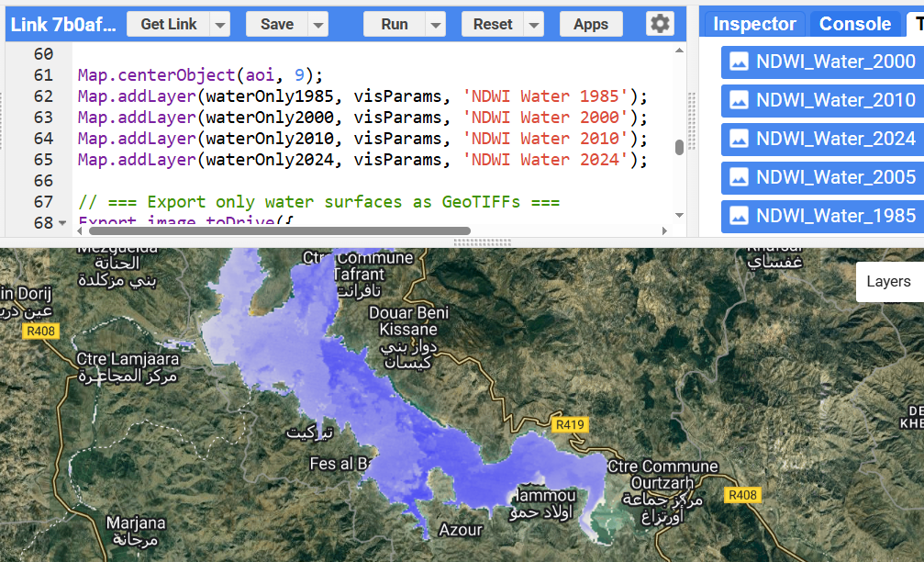
Task: Run the script with the Run button
Action: tap(394, 25)
